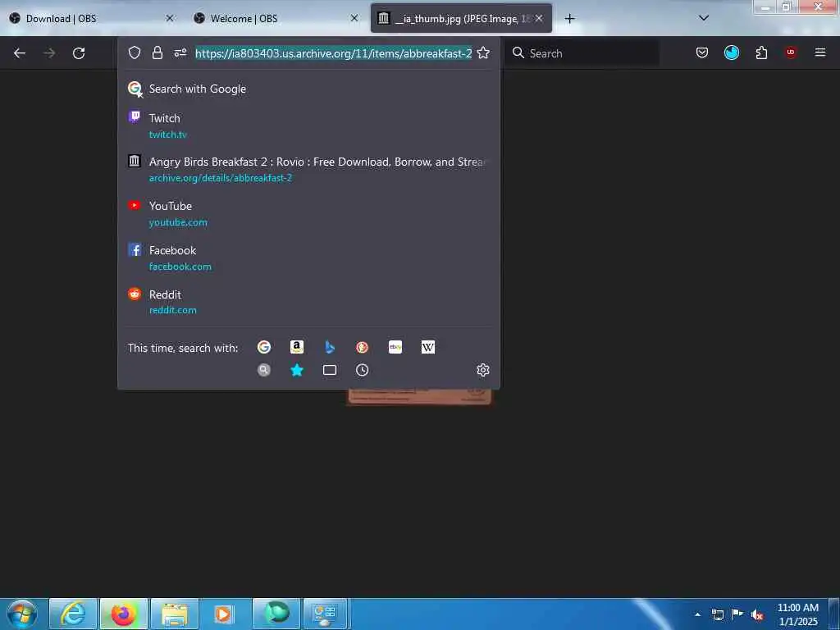Close the __ia_thumb.jpg tab

539,18
